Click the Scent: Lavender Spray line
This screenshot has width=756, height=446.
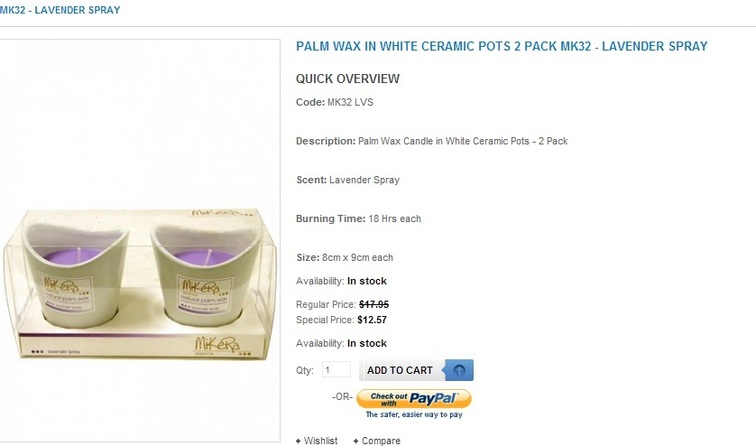pos(348,180)
